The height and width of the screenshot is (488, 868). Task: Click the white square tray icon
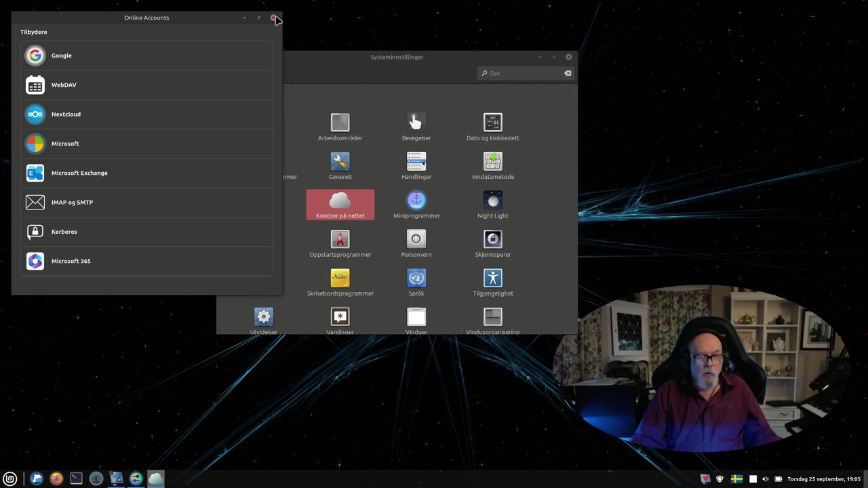point(753,479)
